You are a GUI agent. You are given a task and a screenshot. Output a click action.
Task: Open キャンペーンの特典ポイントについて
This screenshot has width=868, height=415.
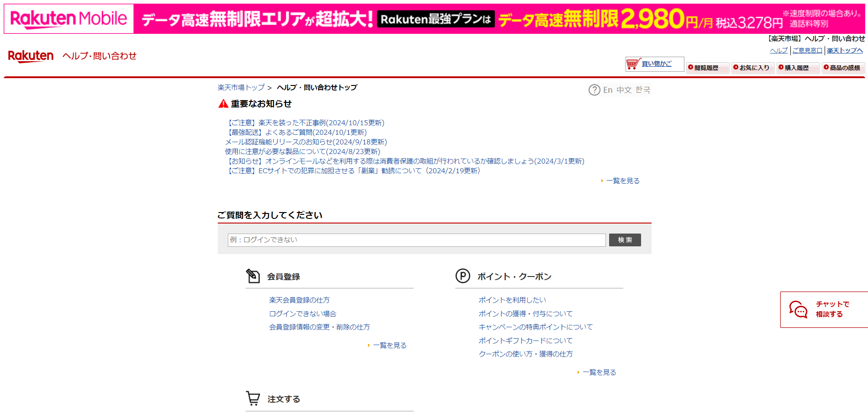coord(536,327)
